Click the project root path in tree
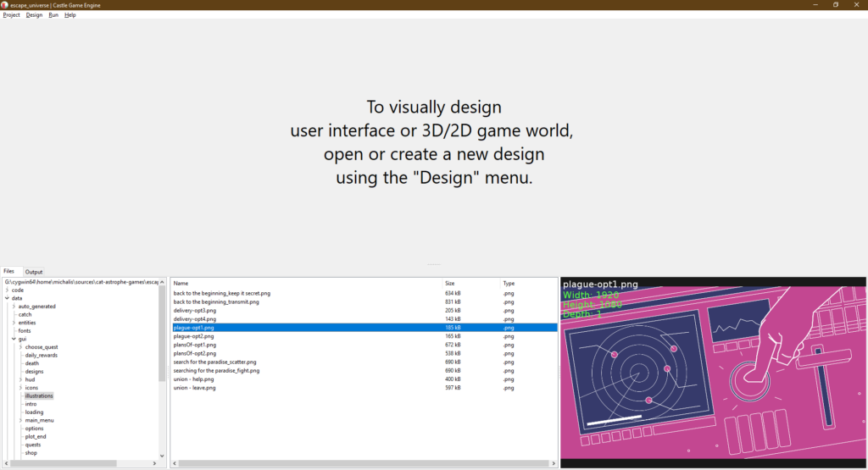 [81, 282]
